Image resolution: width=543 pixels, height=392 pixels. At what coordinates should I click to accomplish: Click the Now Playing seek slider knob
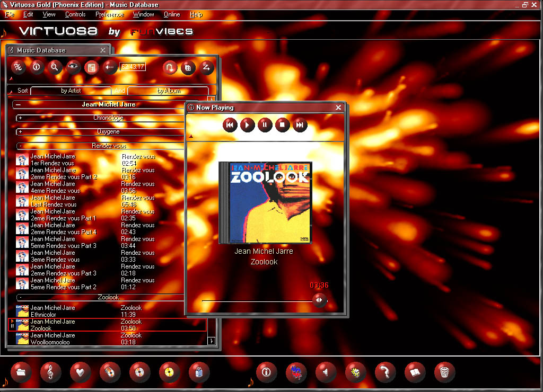tap(319, 300)
